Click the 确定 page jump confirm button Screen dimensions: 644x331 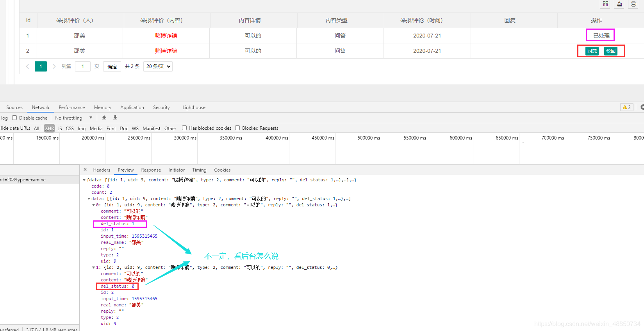112,66
